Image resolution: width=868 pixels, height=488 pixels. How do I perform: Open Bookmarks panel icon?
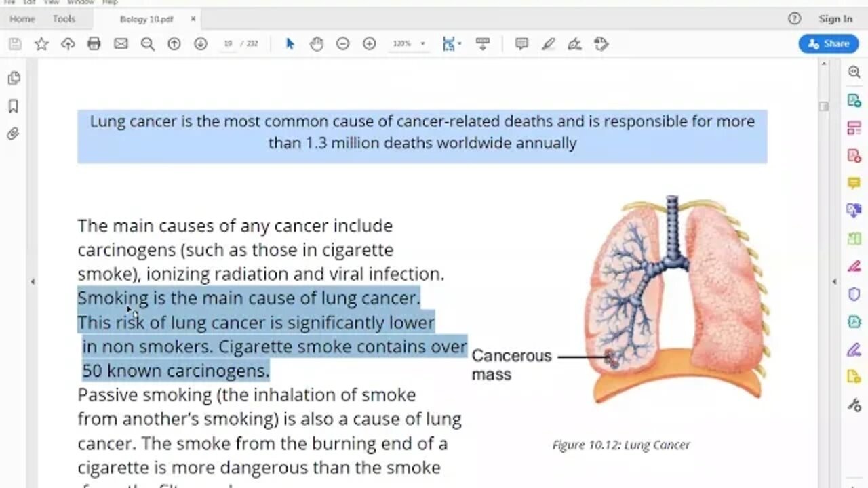[x=14, y=106]
